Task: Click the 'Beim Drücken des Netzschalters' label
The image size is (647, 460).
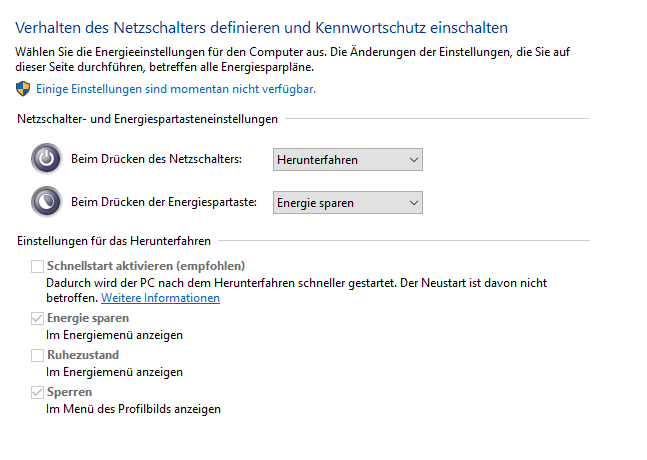Action: [157, 160]
